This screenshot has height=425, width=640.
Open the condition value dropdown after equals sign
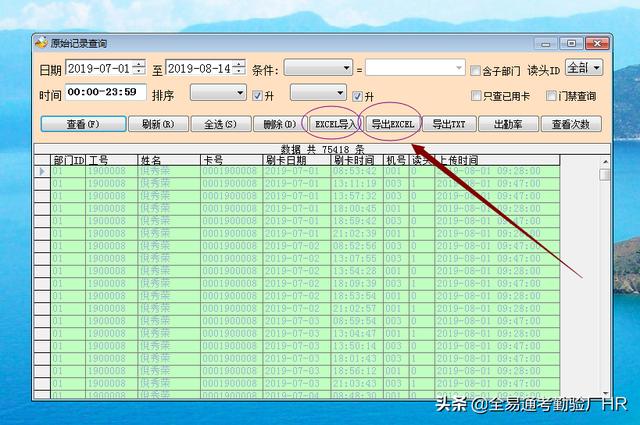pos(415,68)
